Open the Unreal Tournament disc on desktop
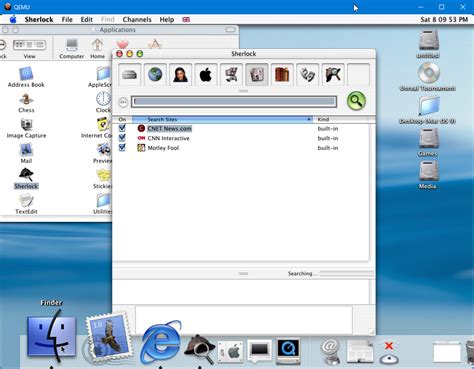Image resolution: width=474 pixels, height=369 pixels. 428,77
